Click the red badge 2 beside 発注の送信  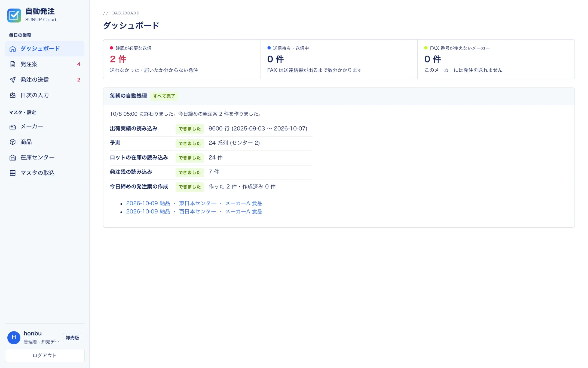(79, 80)
